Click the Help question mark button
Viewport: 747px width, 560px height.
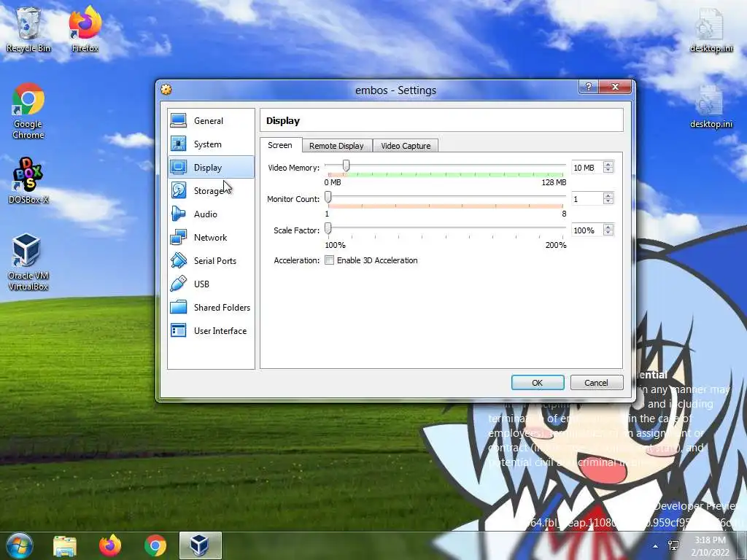(x=589, y=87)
